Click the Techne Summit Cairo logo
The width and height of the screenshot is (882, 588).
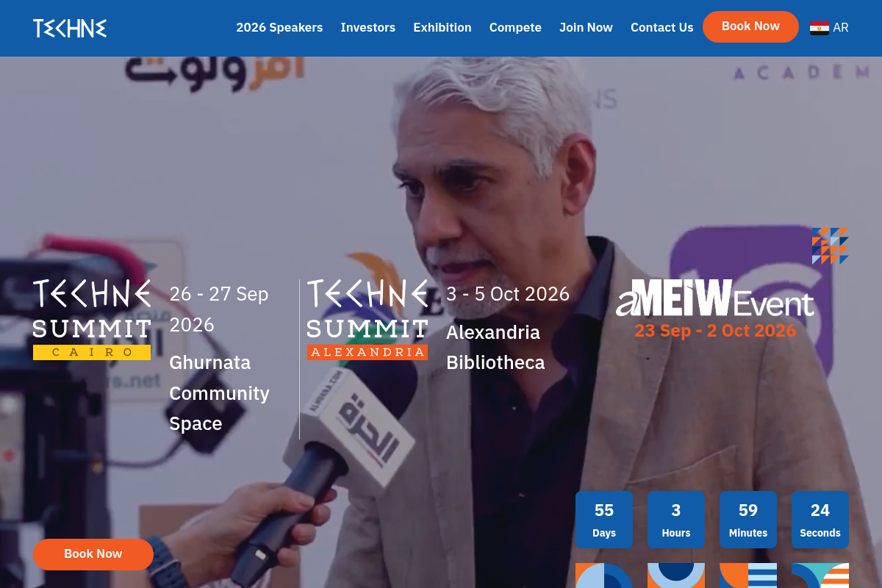[x=92, y=320]
